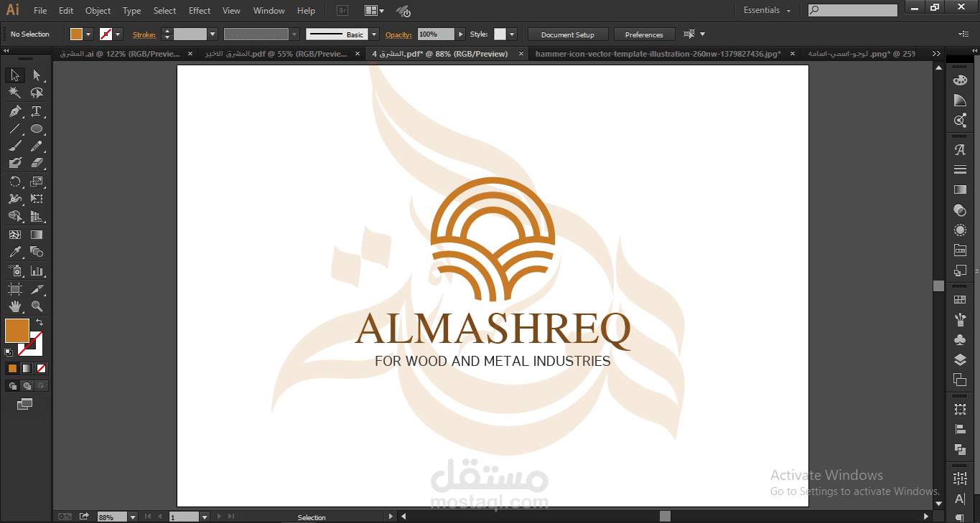Open the Window menu
Viewport: 980px width, 523px height.
(269, 11)
